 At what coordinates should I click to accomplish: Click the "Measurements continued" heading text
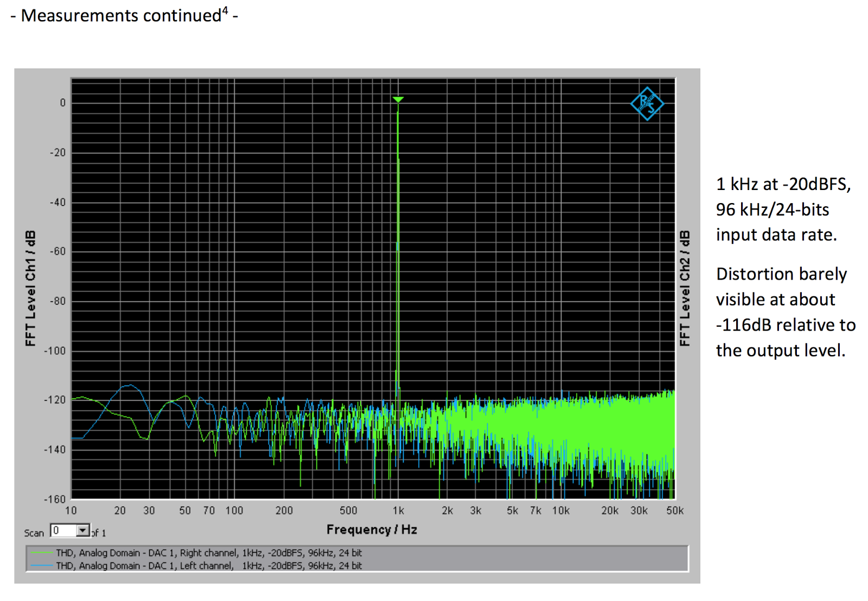click(x=121, y=16)
